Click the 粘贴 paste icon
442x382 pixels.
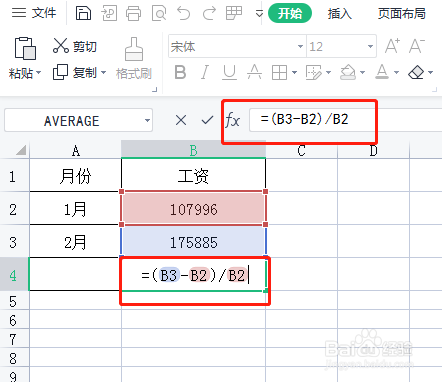(x=25, y=48)
